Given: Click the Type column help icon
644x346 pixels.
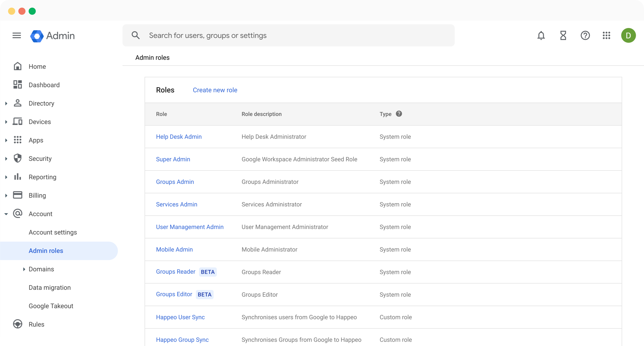Looking at the screenshot, I should 399,114.
